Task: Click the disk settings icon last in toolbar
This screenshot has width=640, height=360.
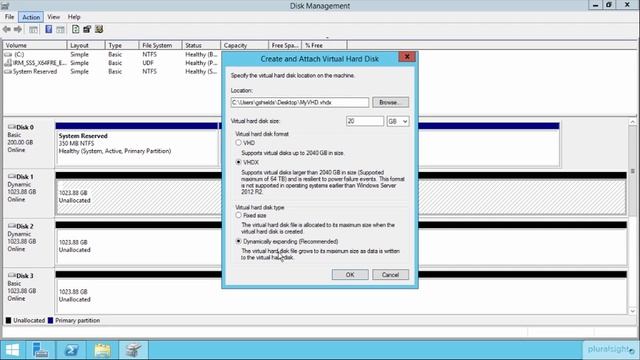Action: coord(99,29)
